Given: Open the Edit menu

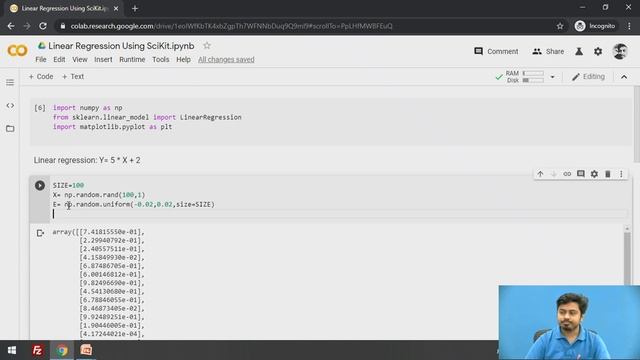Looking at the screenshot, I should click(59, 60).
